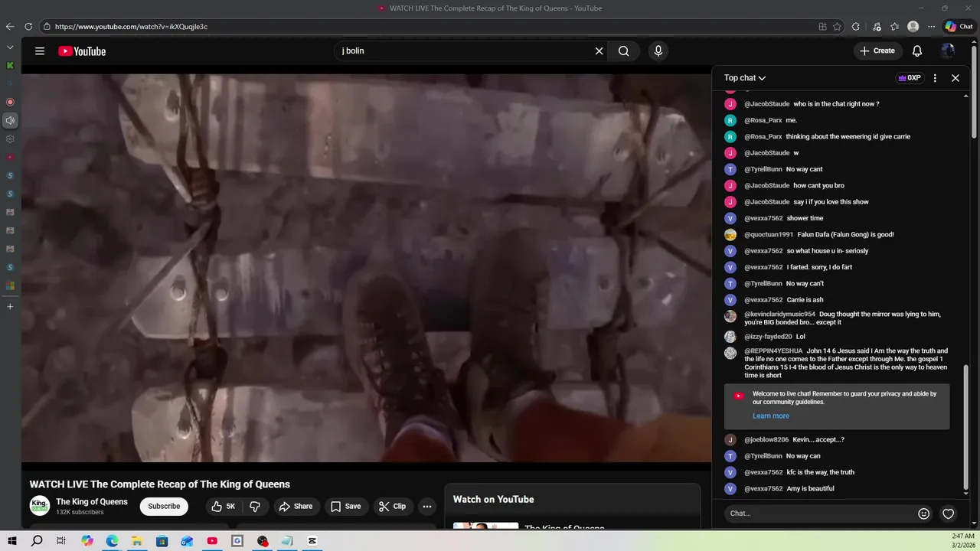Open the sidebar gear settings tab
Image resolution: width=980 pixels, height=551 pixels.
[x=10, y=139]
